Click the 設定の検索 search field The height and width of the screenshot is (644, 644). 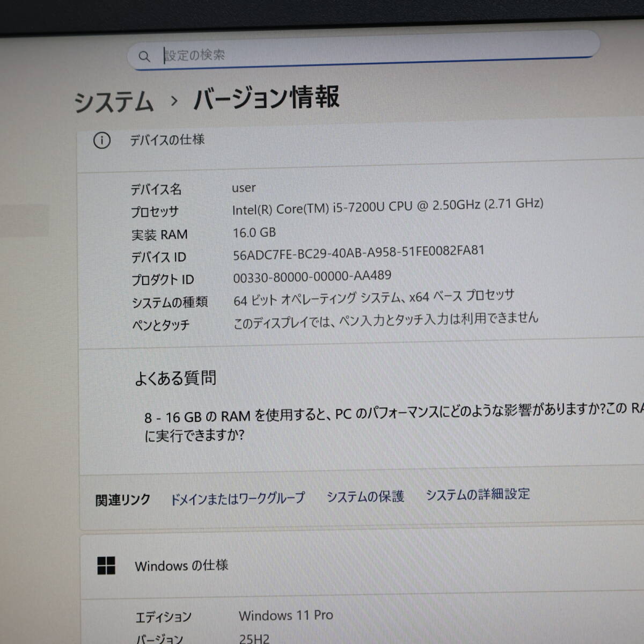365,55
